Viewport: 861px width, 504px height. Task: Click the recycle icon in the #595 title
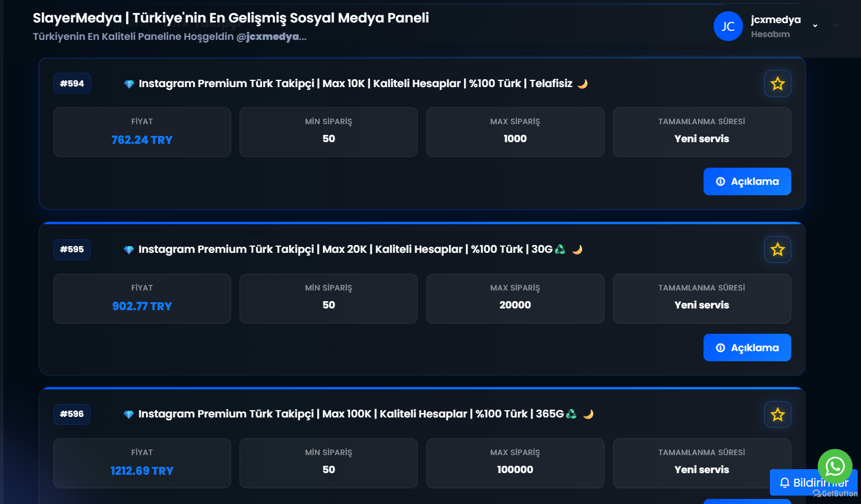[x=560, y=249]
